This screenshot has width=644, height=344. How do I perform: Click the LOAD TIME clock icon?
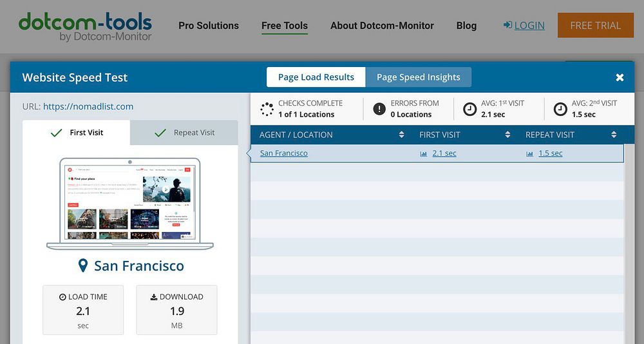point(62,297)
